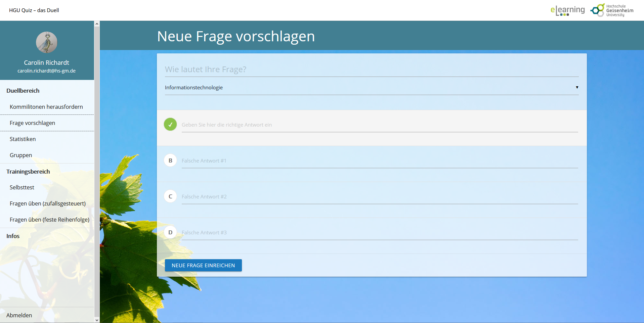Click Abmelden to log out
Image resolution: width=644 pixels, height=323 pixels.
coord(19,315)
